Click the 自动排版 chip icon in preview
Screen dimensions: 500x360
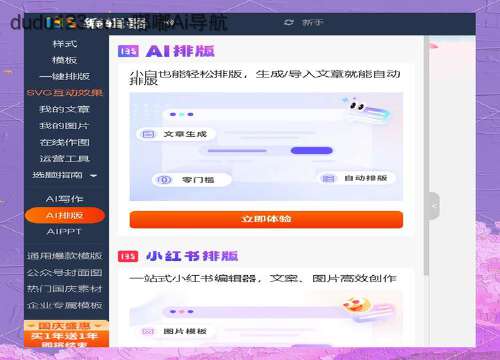pos(328,179)
